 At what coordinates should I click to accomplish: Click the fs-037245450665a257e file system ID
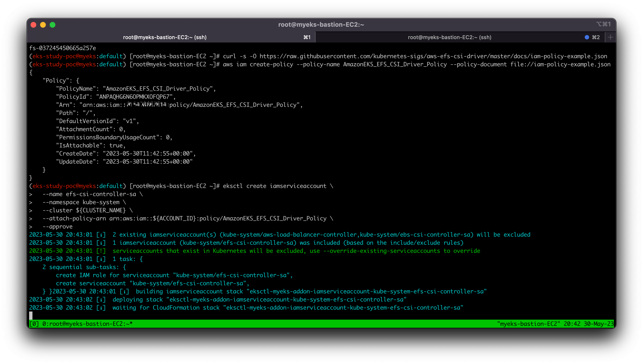[63, 48]
